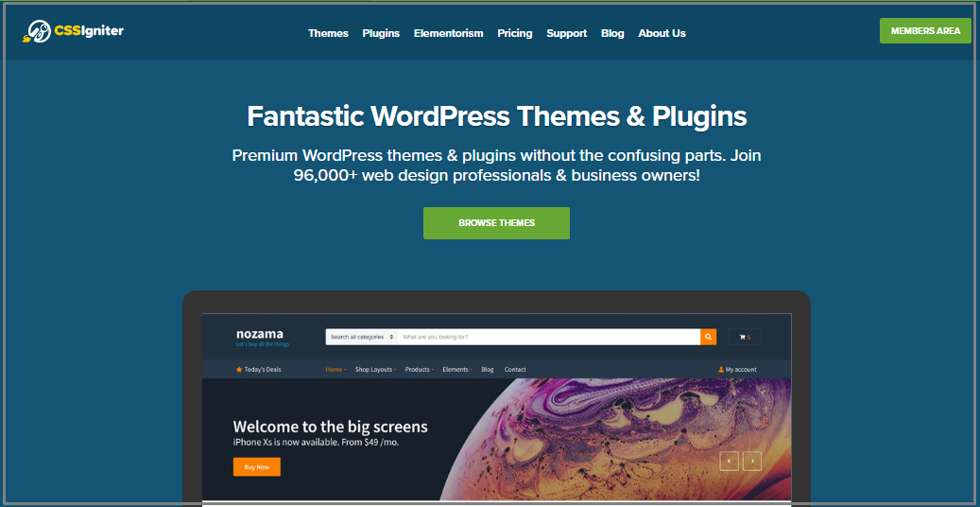
Task: Open the Plugins menu item
Action: click(x=381, y=33)
